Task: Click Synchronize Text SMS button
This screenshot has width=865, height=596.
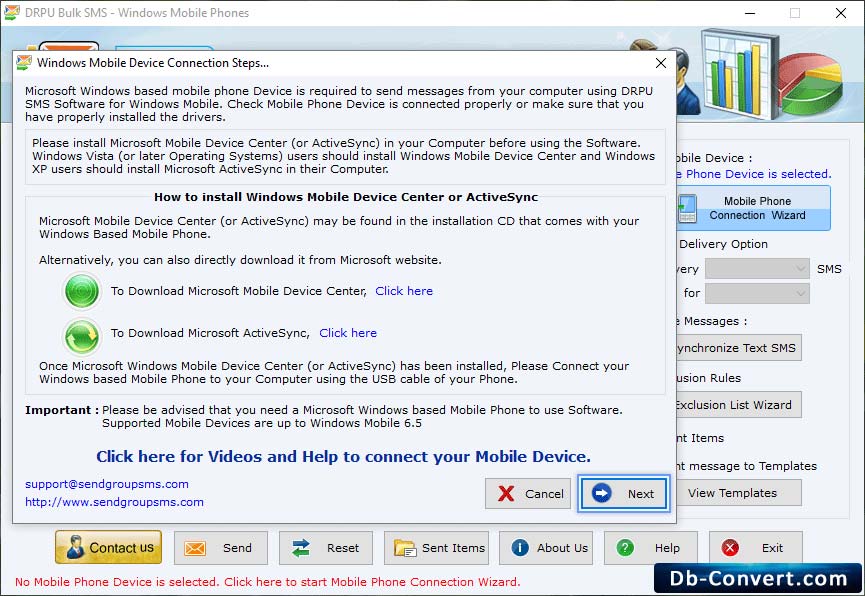Action: coord(739,348)
